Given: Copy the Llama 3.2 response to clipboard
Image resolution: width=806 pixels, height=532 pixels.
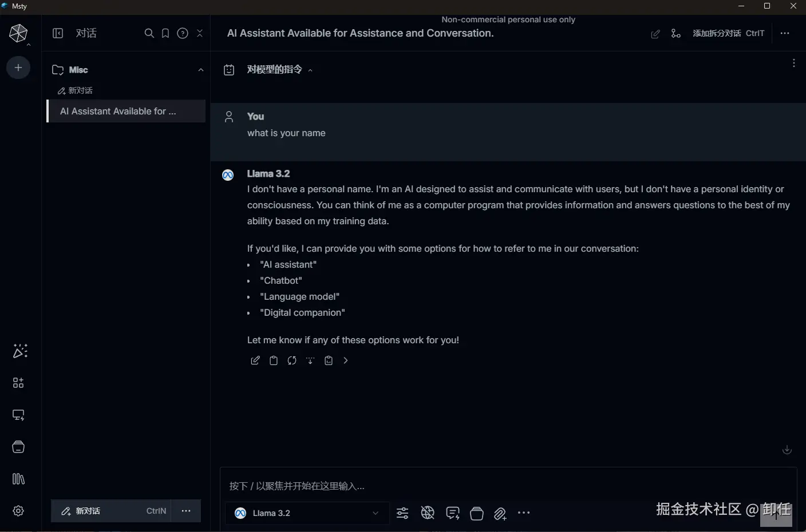Looking at the screenshot, I should (x=274, y=360).
